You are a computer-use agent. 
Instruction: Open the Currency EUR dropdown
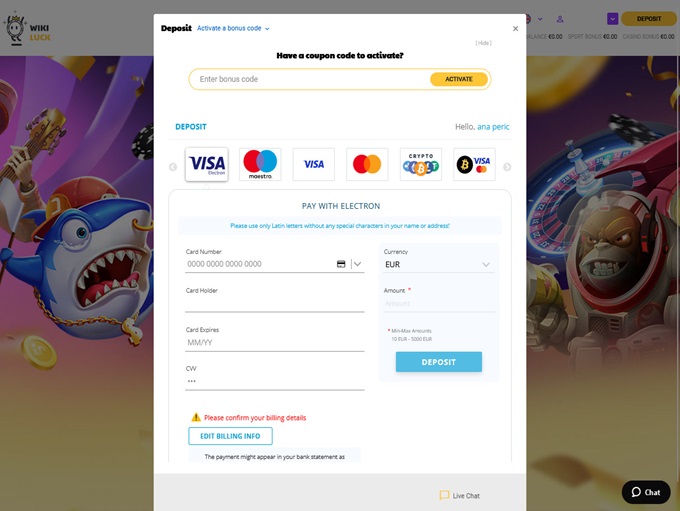click(439, 265)
